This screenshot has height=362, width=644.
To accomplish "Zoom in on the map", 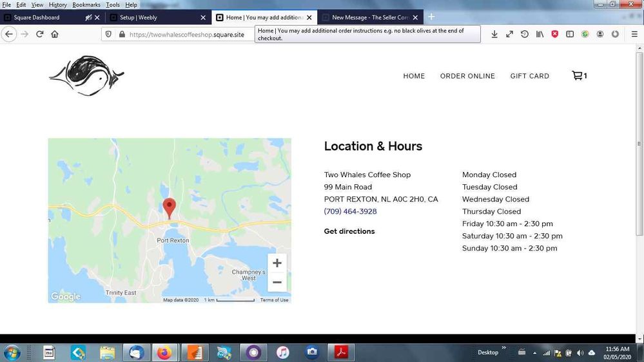I will click(277, 263).
